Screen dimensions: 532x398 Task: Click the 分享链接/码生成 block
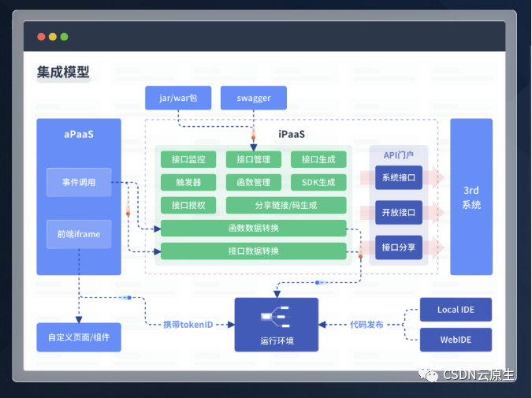coord(286,205)
